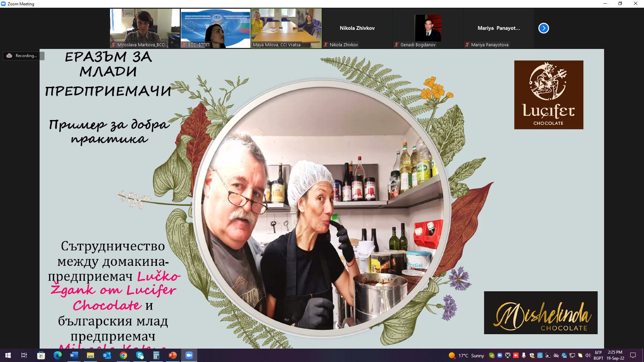644x362 pixels.
Task: Open the notification action center
Action: click(x=633, y=355)
